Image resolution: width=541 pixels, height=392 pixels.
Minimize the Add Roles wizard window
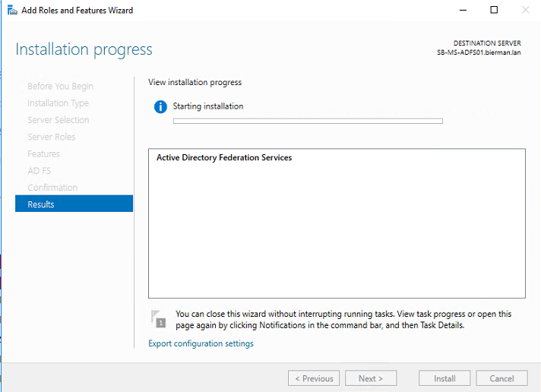[x=463, y=10]
